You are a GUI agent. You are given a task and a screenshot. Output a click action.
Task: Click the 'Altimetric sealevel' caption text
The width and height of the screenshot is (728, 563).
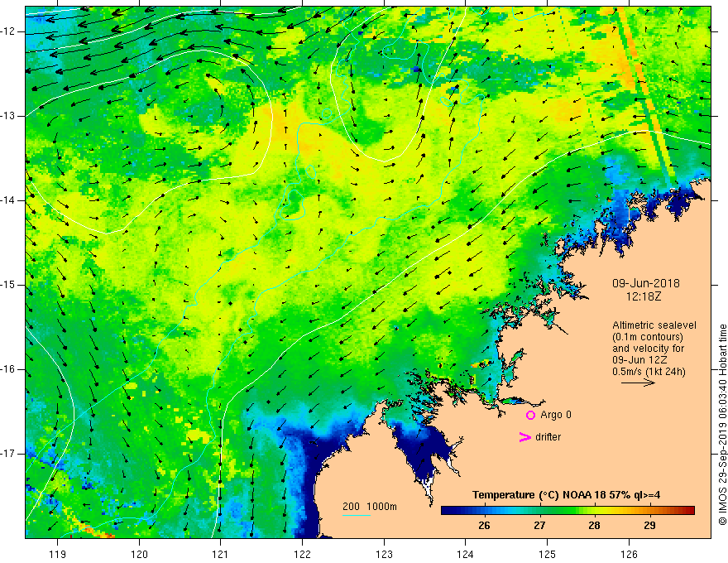654,325
